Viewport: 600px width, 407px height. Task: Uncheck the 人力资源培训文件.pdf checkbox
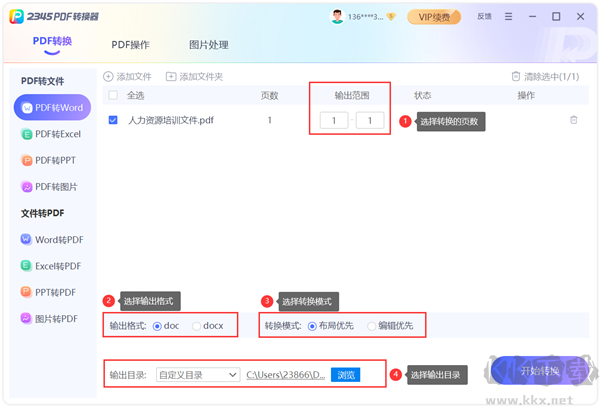(x=113, y=120)
